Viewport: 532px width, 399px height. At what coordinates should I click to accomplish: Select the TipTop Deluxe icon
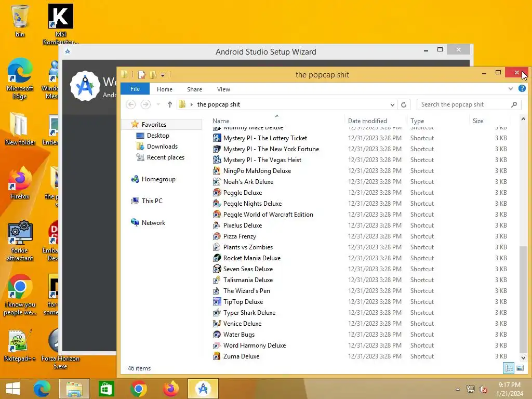(217, 302)
